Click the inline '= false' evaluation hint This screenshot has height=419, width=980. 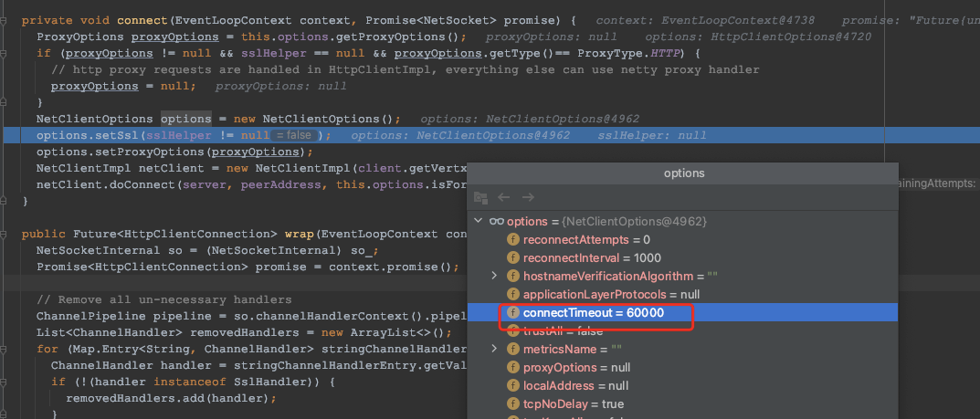(293, 135)
